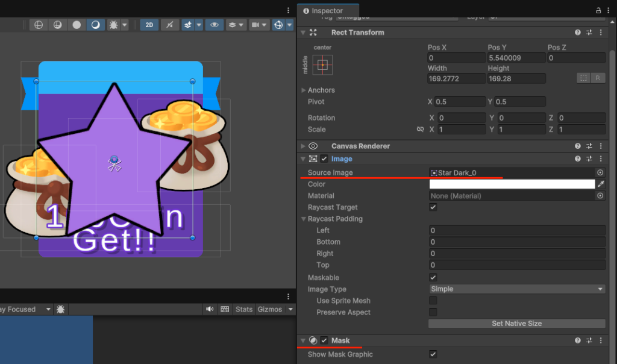Open Scene gizmos dropdown arrow
This screenshot has height=364, width=617.
(x=290, y=25)
